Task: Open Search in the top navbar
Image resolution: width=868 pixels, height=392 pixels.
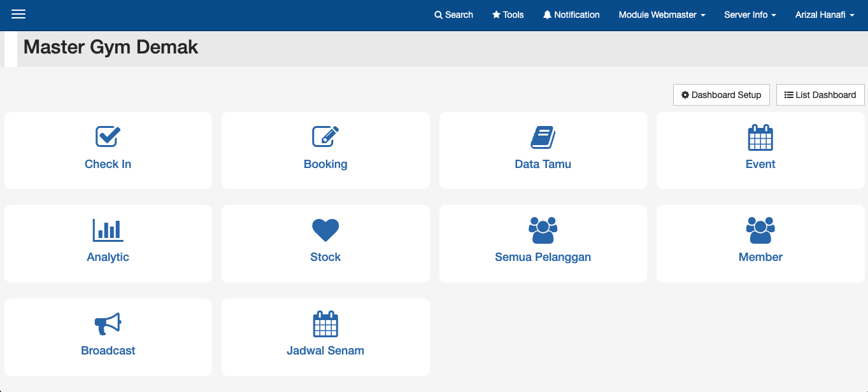Action: tap(453, 15)
